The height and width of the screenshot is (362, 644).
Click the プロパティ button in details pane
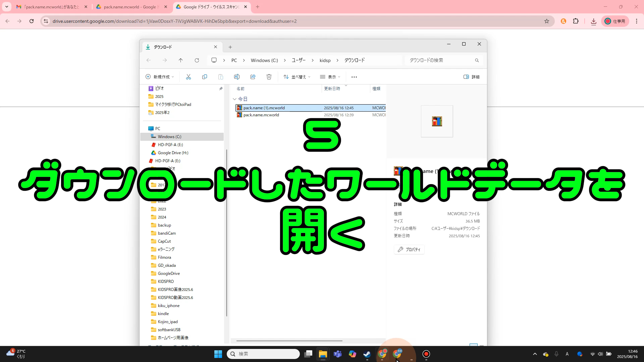click(x=409, y=249)
